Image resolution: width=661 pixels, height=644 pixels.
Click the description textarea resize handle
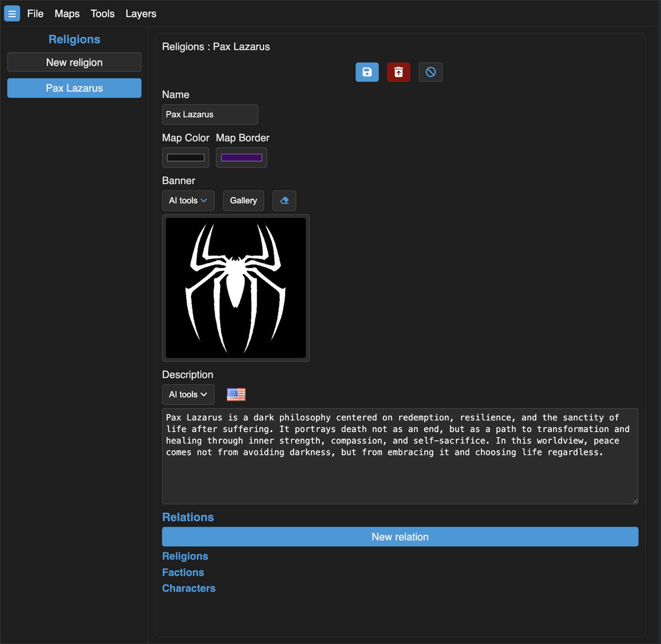tap(635, 501)
